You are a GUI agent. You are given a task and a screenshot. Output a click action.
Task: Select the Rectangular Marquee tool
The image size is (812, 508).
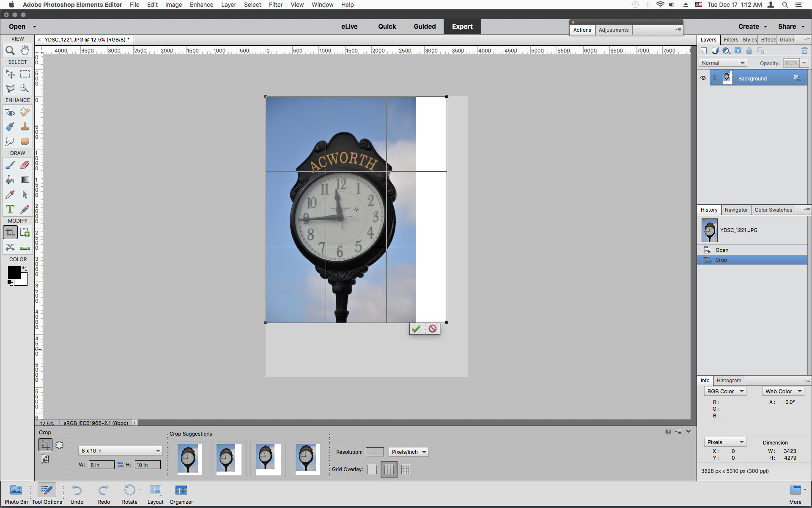tap(25, 74)
